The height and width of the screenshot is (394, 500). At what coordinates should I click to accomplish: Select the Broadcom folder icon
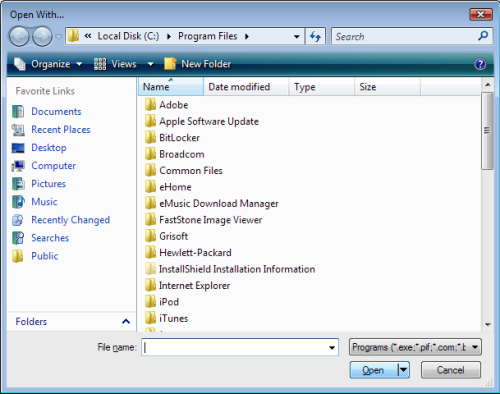tap(150, 154)
